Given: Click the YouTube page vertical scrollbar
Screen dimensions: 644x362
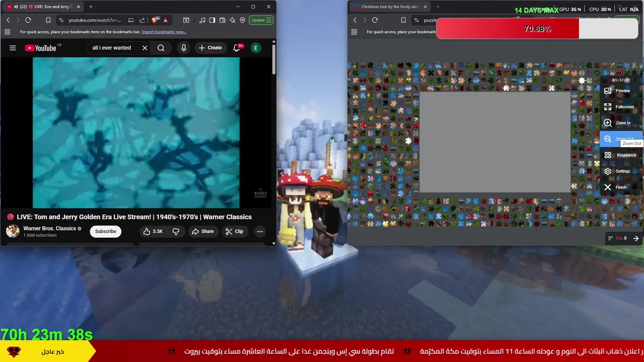Looking at the screenshot, I should [x=274, y=60].
